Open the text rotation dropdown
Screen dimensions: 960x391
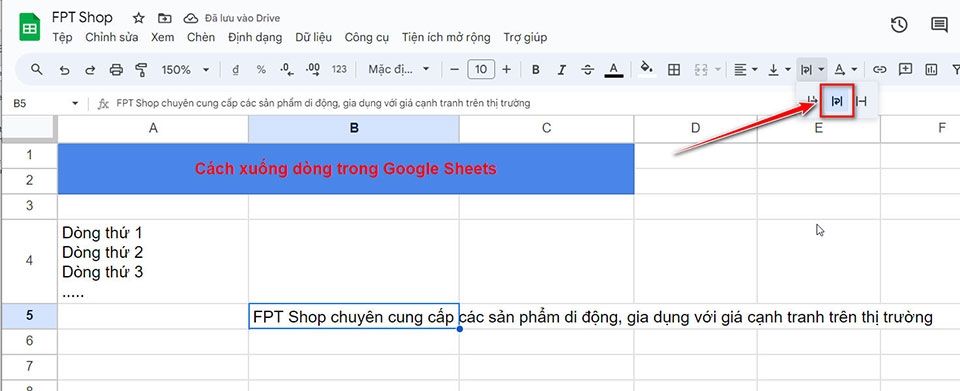click(847, 70)
